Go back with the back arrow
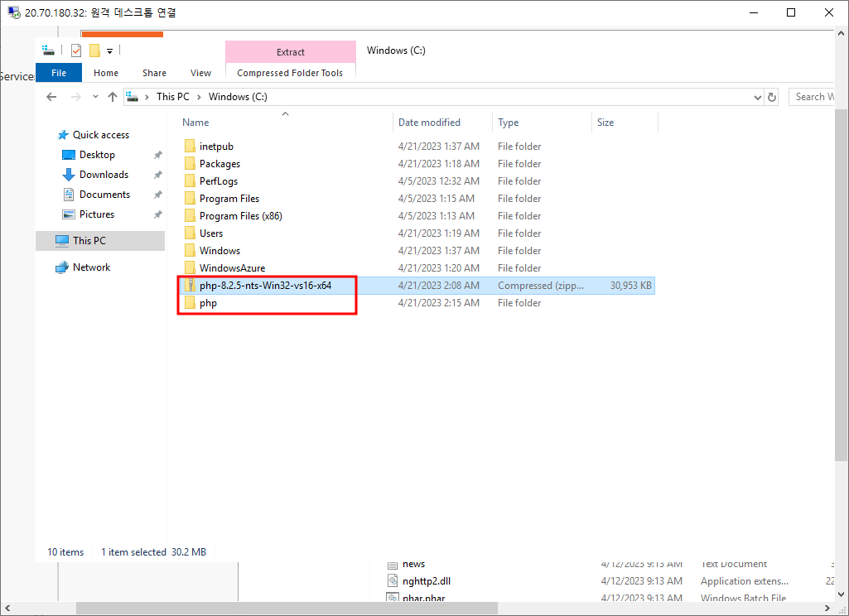849x616 pixels. pyautogui.click(x=51, y=97)
